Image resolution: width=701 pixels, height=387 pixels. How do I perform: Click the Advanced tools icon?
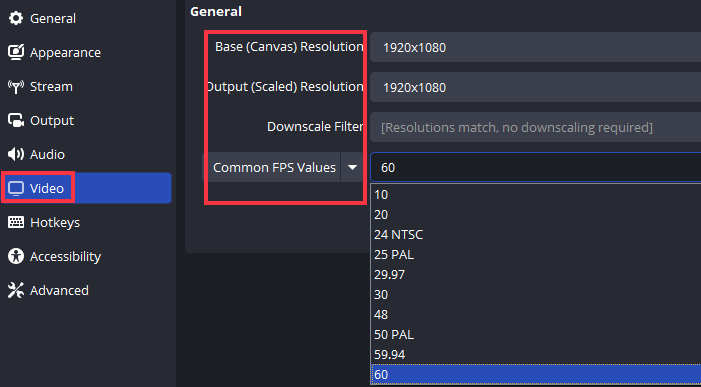16,290
